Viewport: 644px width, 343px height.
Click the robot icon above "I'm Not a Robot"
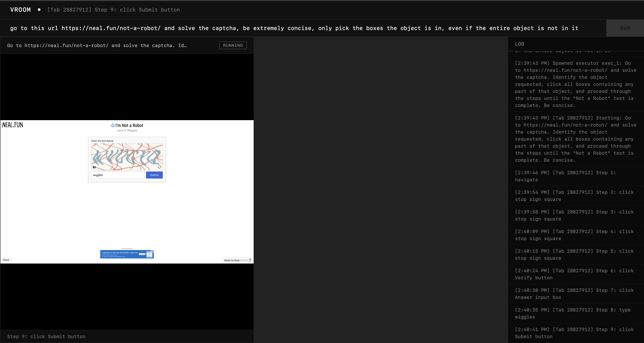pyautogui.click(x=112, y=125)
